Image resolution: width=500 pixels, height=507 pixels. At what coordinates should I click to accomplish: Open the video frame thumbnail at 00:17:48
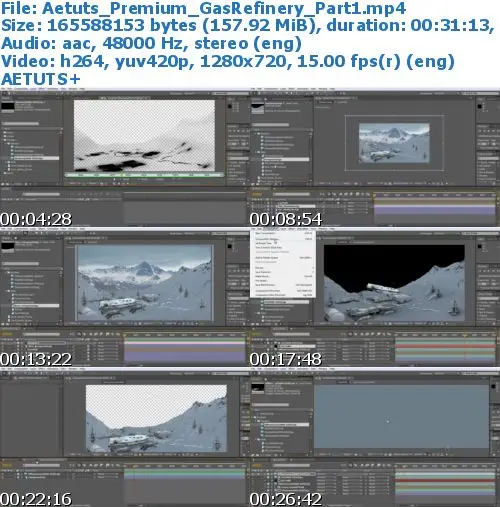point(375,297)
